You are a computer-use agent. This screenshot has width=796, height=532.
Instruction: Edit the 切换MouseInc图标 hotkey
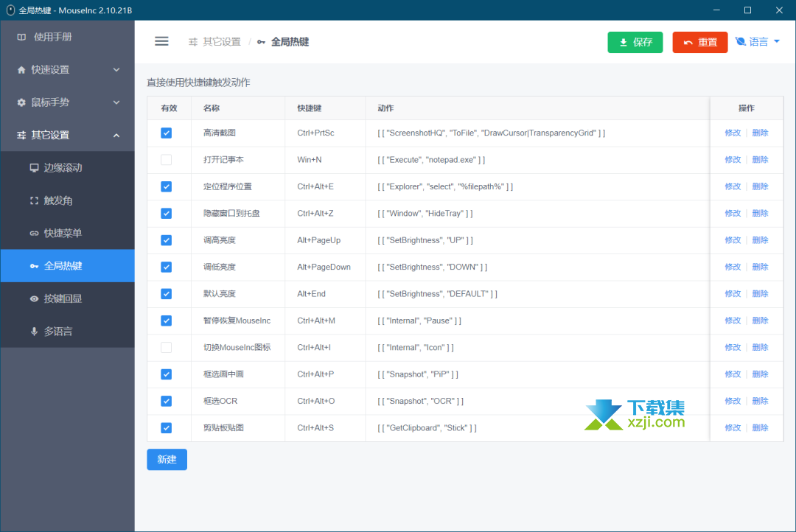733,347
